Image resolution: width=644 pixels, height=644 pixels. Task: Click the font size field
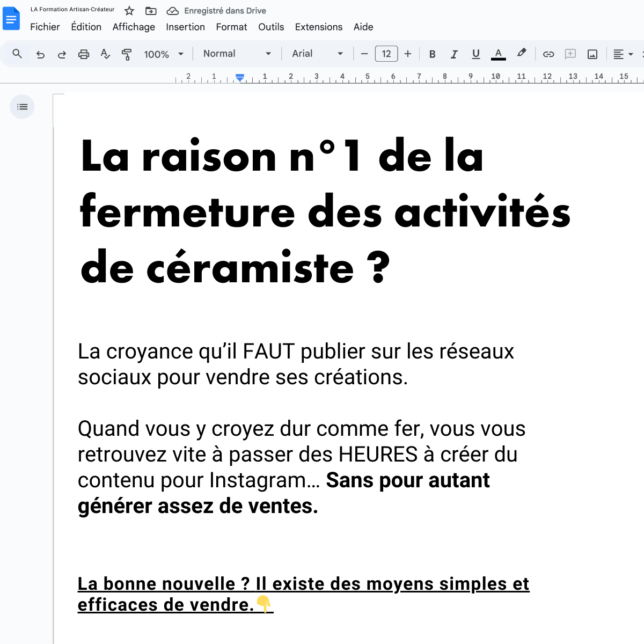click(x=386, y=54)
